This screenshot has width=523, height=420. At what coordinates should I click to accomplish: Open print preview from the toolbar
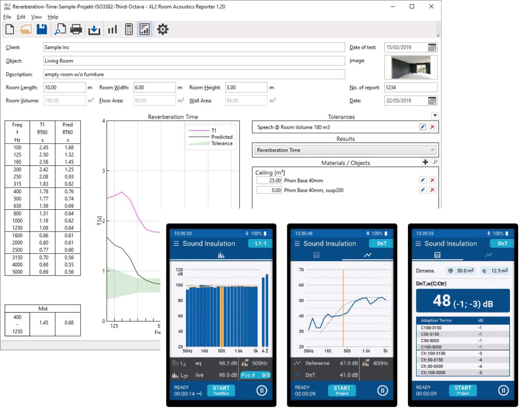[x=59, y=30]
